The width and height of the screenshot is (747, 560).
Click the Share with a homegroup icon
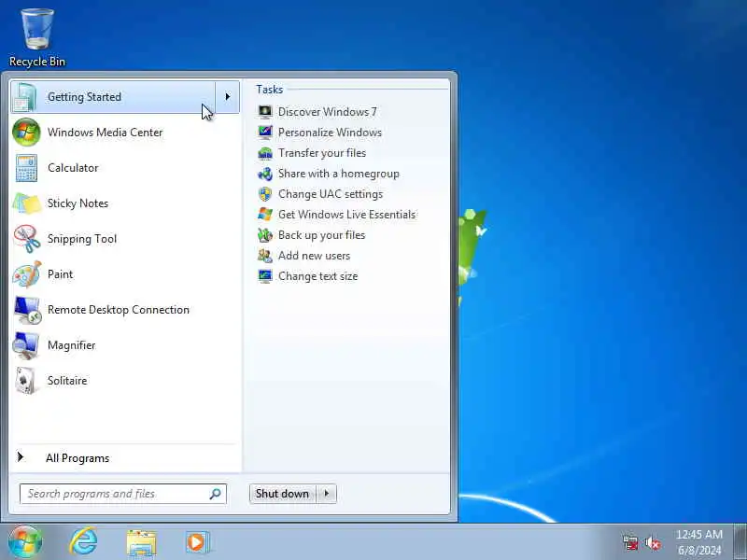[265, 174]
